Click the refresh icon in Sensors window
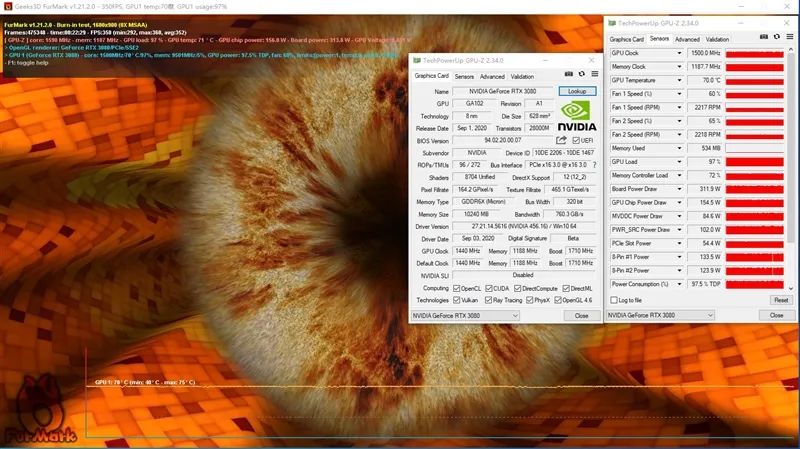The width and height of the screenshot is (800, 449). [777, 37]
